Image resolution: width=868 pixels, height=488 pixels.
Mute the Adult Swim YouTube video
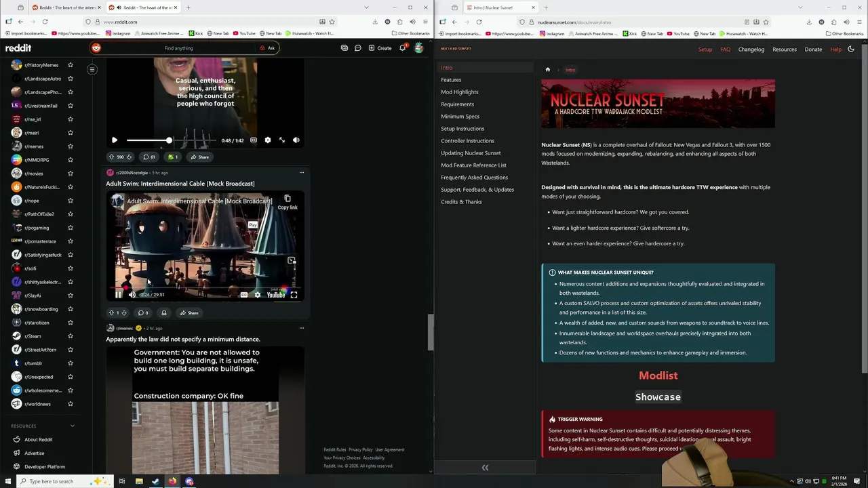click(132, 295)
